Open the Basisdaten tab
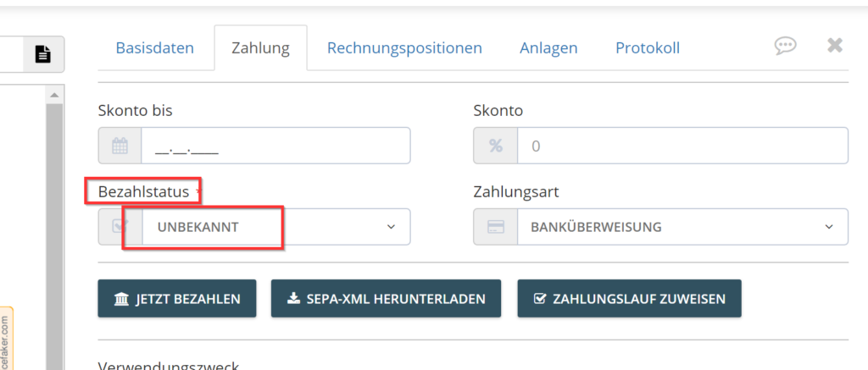 (x=154, y=48)
